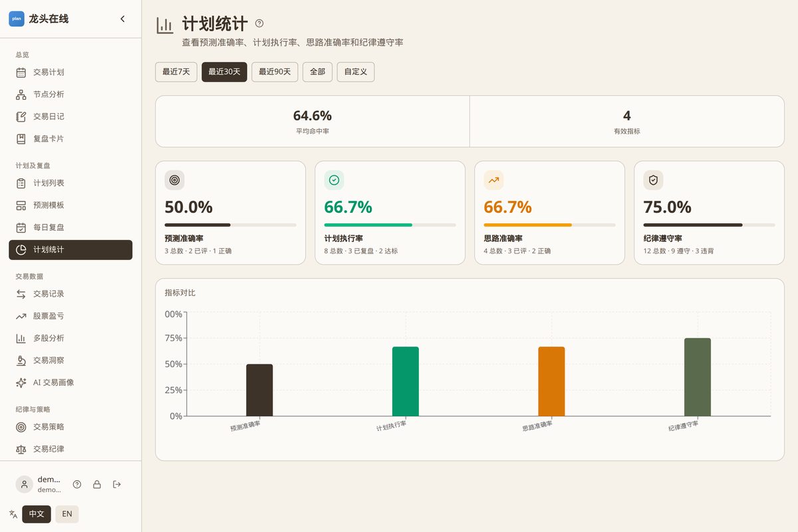Click the 龙头在线 app title
The height and width of the screenshot is (532, 798).
coord(49,19)
